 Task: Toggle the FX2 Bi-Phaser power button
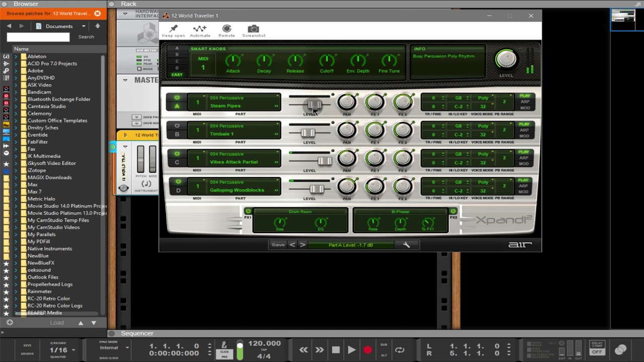point(453,211)
